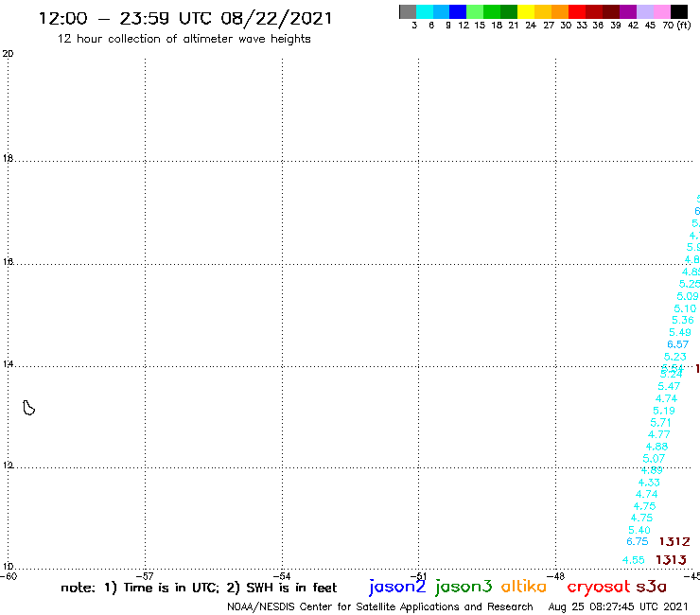Click the wave height value 4.77

click(x=659, y=434)
